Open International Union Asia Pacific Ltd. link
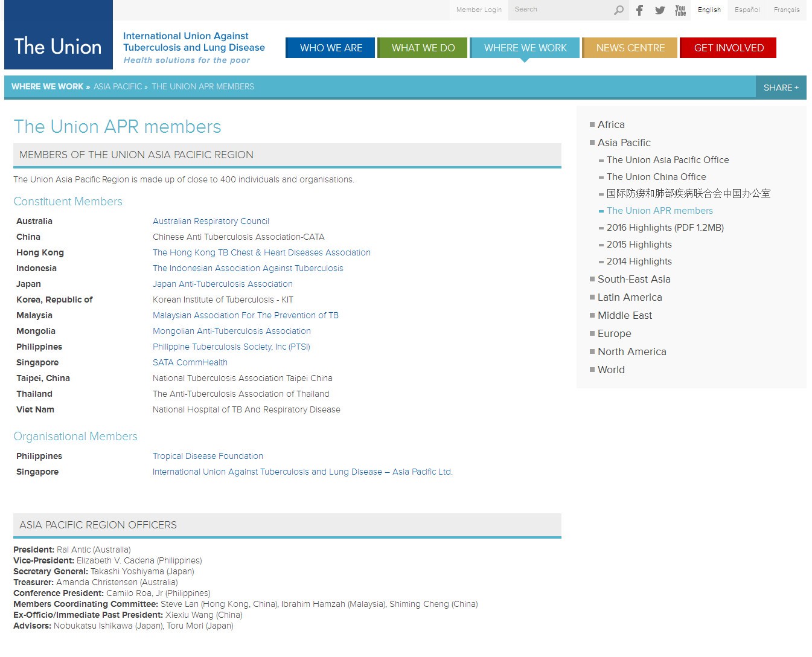This screenshot has height=657, width=812. (302, 472)
